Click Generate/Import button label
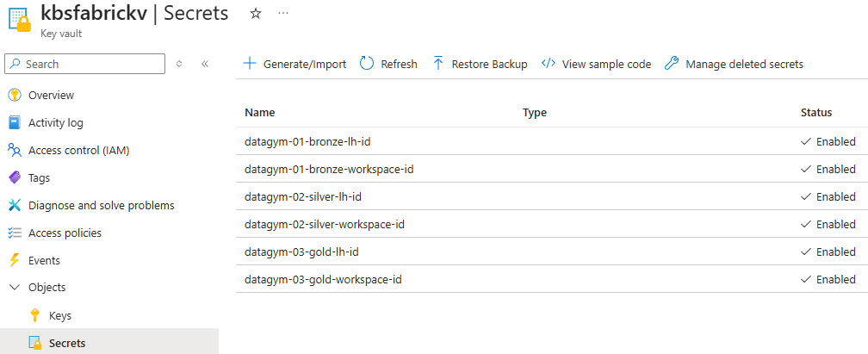The image size is (868, 354). pos(305,65)
